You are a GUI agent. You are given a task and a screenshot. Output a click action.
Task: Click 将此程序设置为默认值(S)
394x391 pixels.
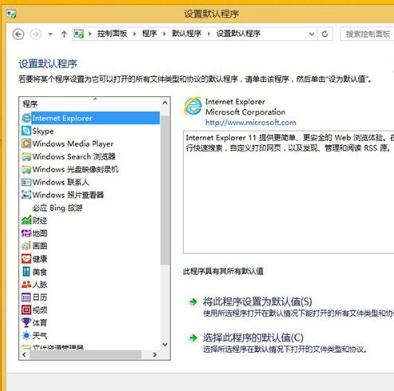pos(257,302)
